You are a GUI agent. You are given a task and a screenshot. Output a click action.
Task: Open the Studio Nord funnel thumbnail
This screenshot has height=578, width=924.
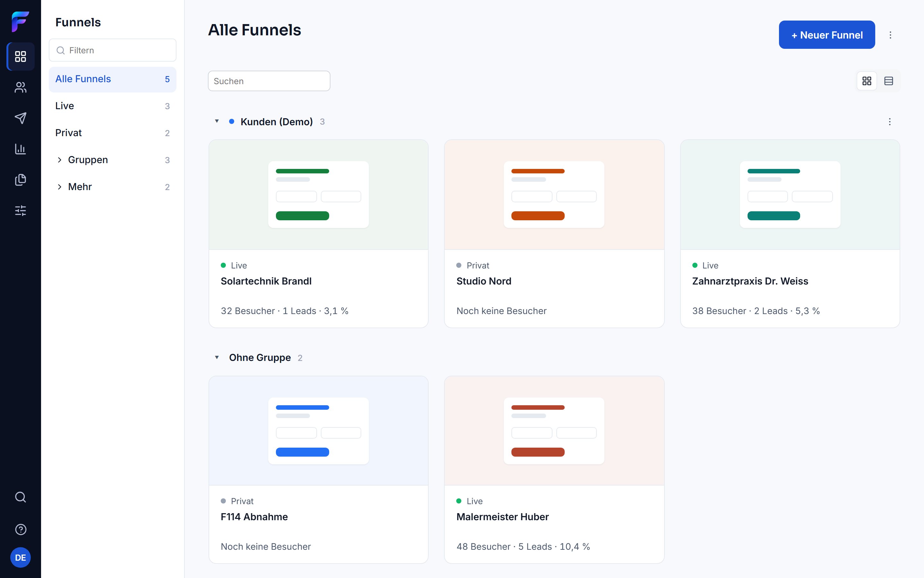tap(554, 195)
